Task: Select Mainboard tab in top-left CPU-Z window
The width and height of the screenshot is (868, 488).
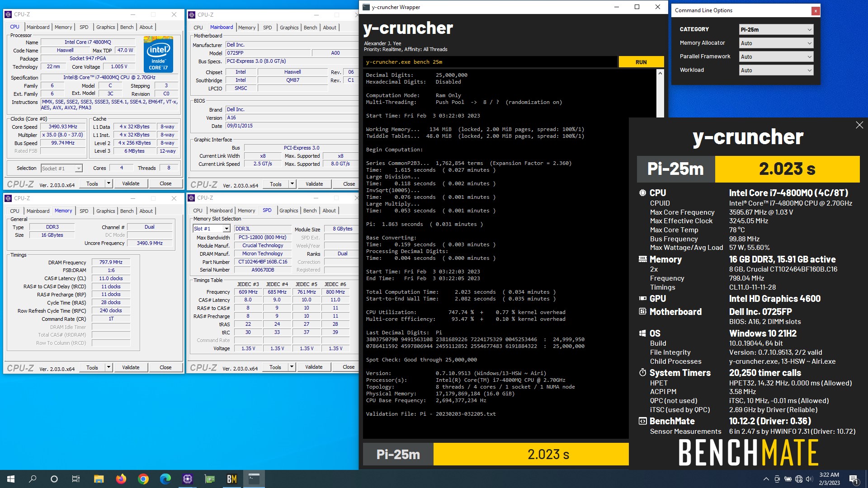Action: click(x=38, y=27)
